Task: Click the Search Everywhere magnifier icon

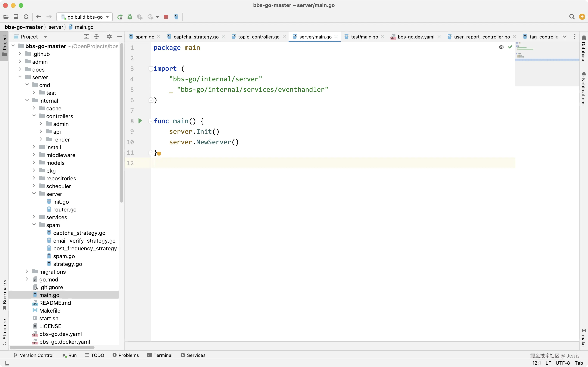Action: pyautogui.click(x=572, y=17)
